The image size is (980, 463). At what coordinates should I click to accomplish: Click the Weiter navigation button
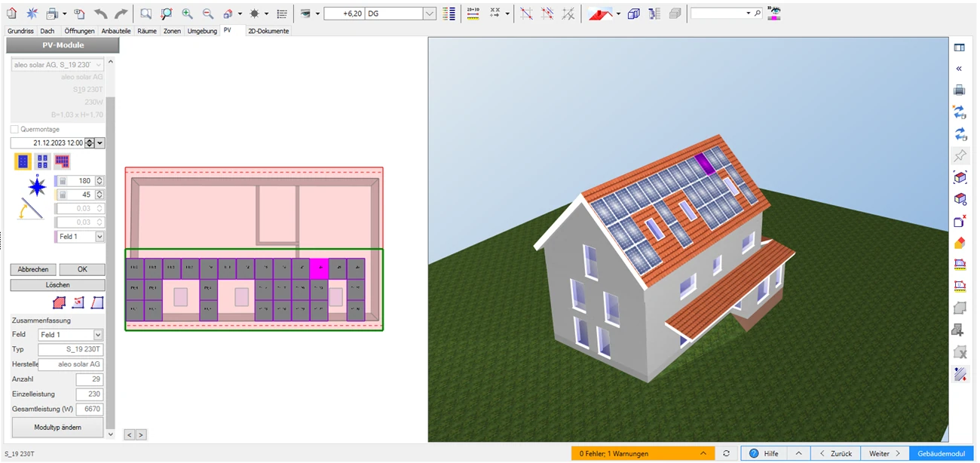[x=884, y=453]
